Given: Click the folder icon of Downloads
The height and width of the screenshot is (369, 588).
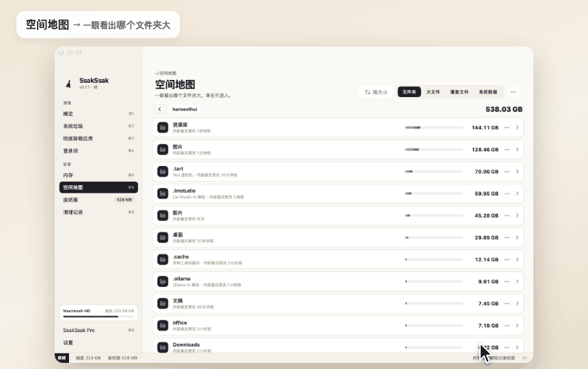Looking at the screenshot, I should tap(163, 347).
